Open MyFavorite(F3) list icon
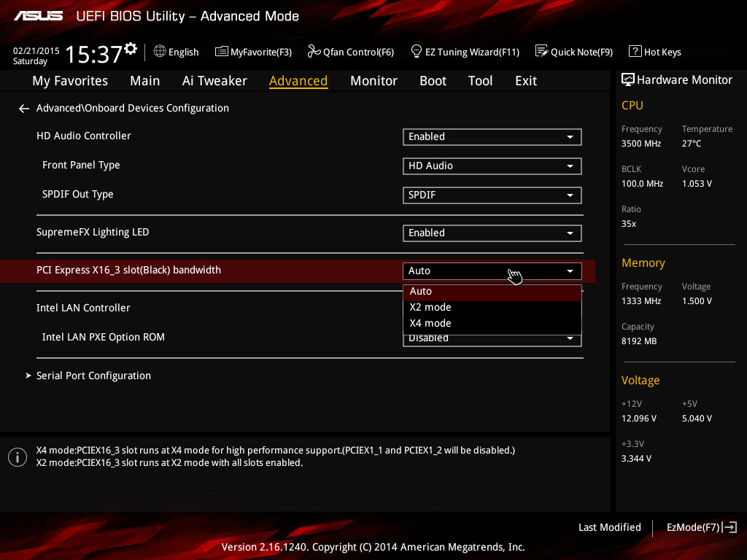 222,52
